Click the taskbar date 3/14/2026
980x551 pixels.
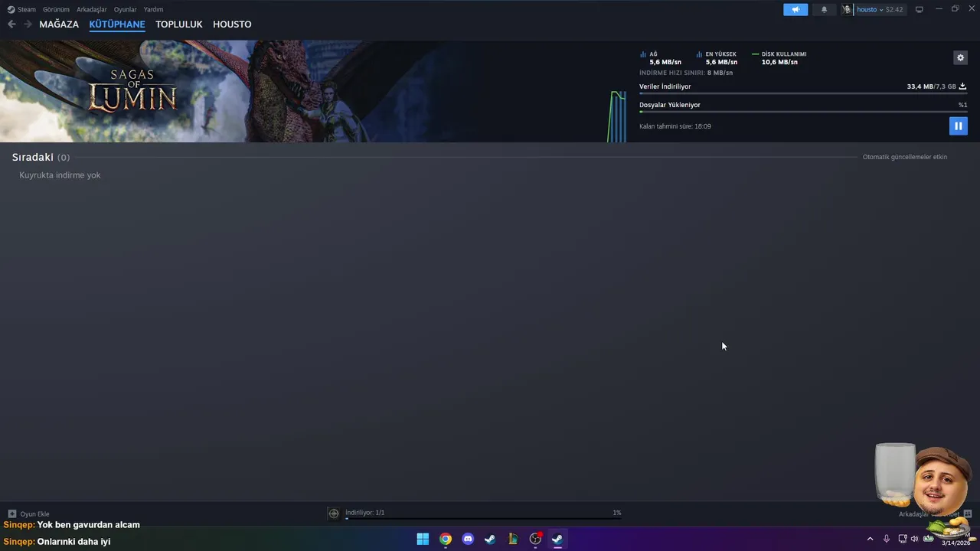tap(955, 543)
